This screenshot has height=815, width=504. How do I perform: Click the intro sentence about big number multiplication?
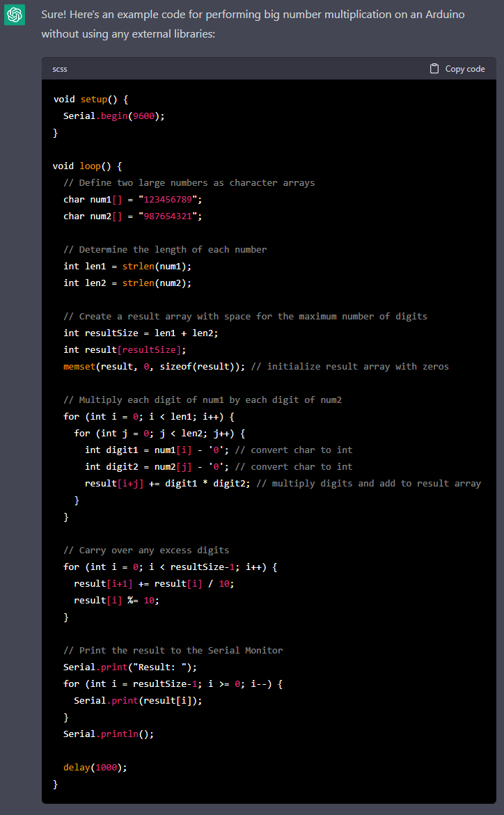pos(253,24)
